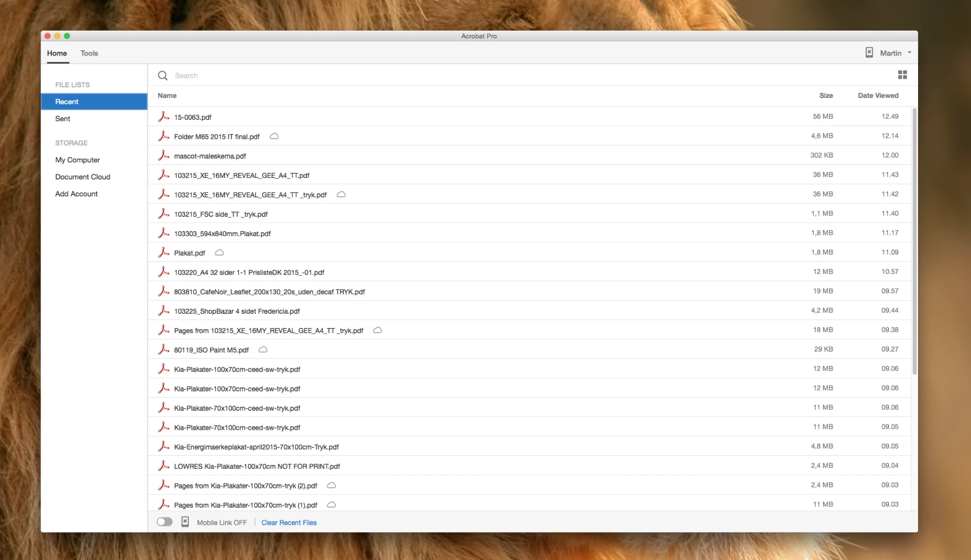Select mascot-maleskema.pdf file name

point(210,156)
